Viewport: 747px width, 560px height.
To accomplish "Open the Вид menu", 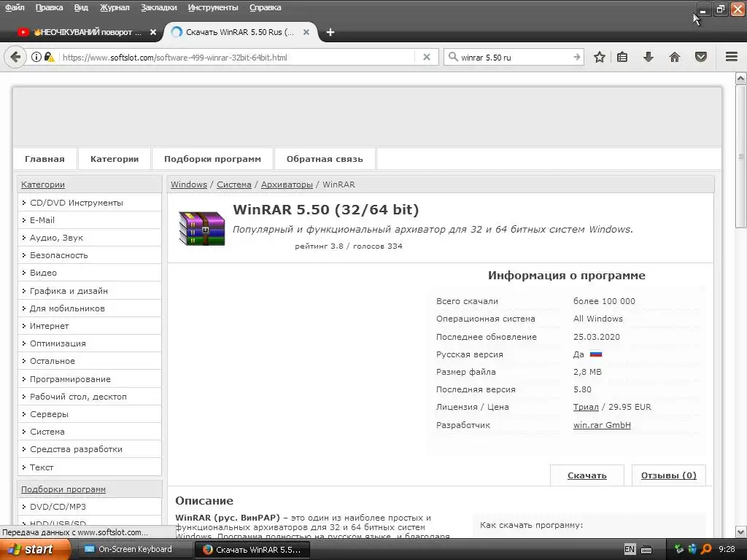I will pos(81,7).
